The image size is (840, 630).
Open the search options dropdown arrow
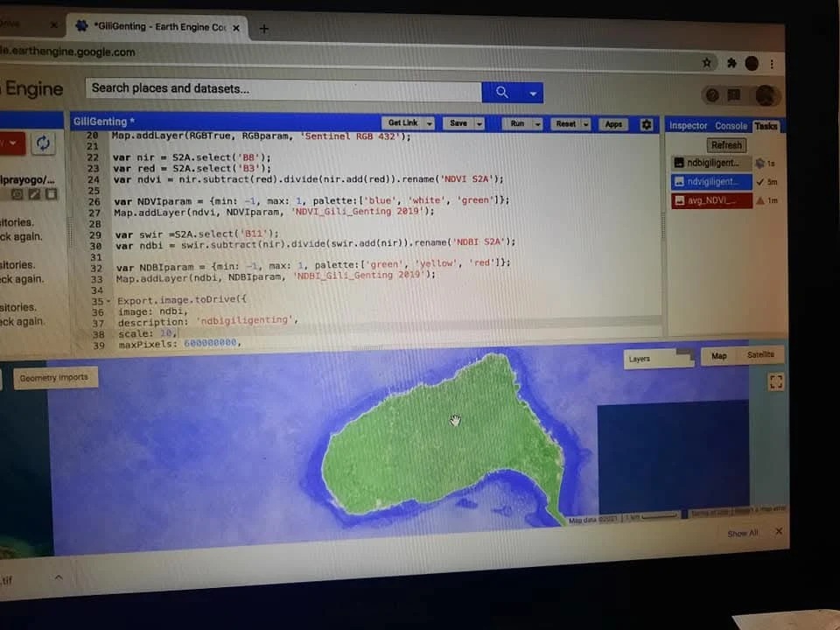(x=533, y=94)
